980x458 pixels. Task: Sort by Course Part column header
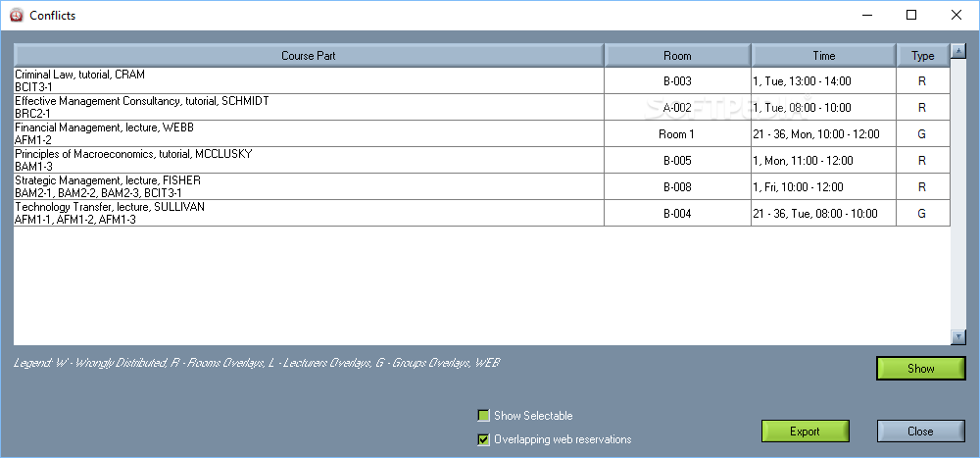pyautogui.click(x=309, y=55)
